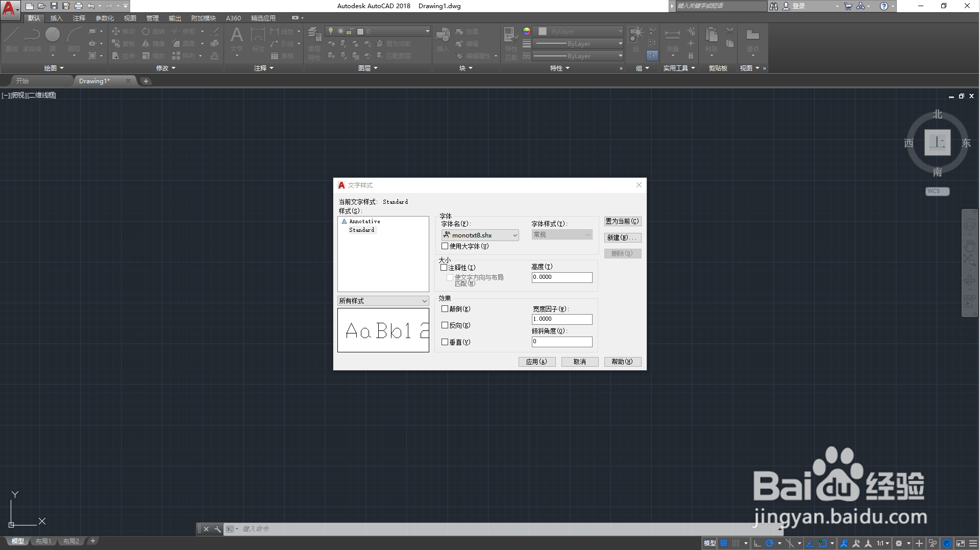This screenshot has width=980, height=550.
Task: Click the Open file folder icon
Action: pos(42,6)
